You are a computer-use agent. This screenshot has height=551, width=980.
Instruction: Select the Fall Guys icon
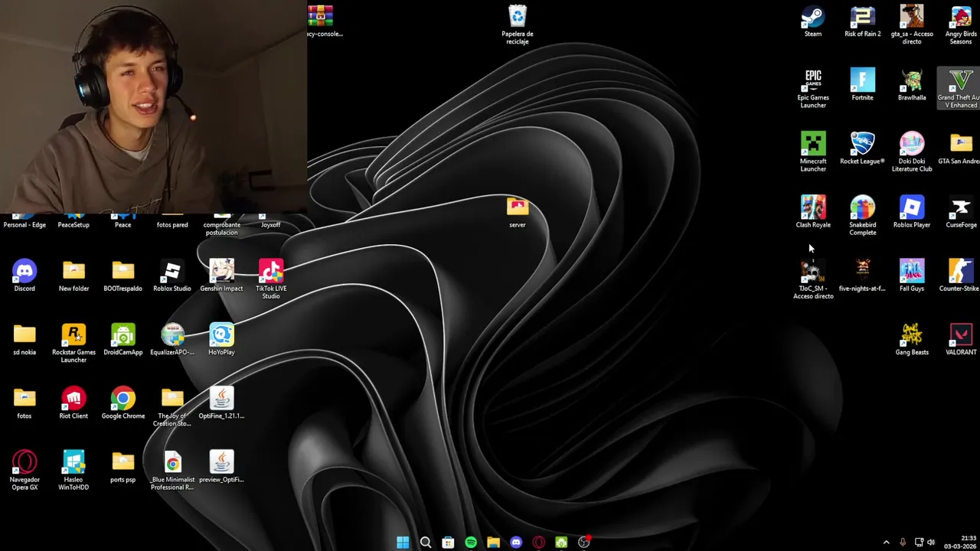(911, 275)
